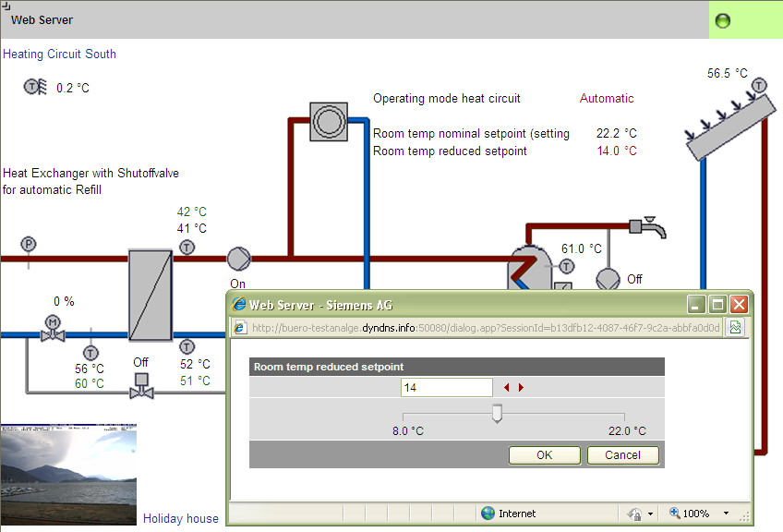Click the 52 °C temperature value
The image size is (783, 532).
[195, 364]
